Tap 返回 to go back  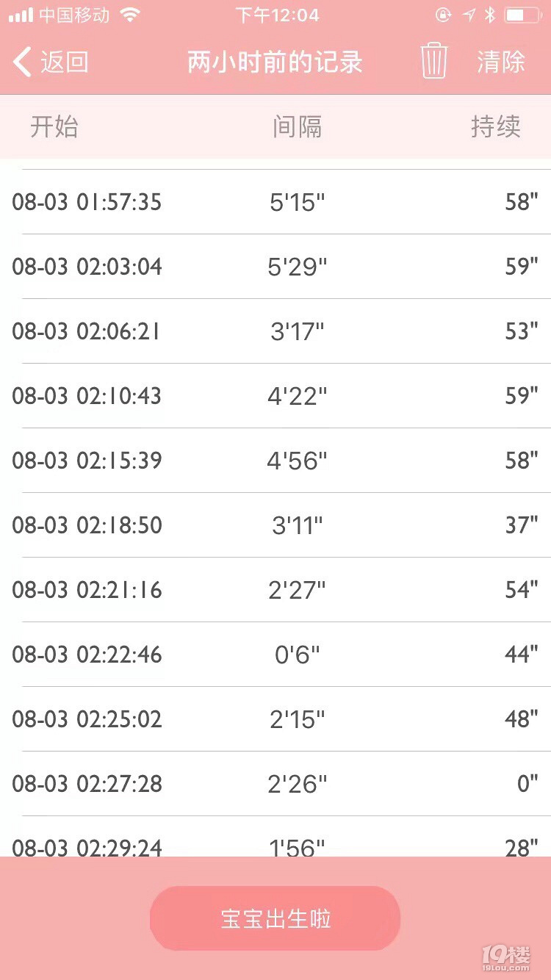tap(65, 62)
